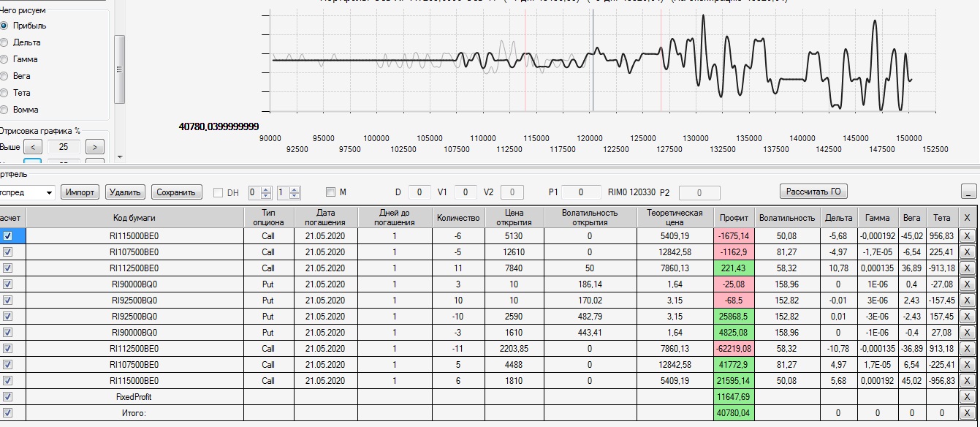Click the D input field
Viewport: 980px width, 427px height.
(419, 192)
